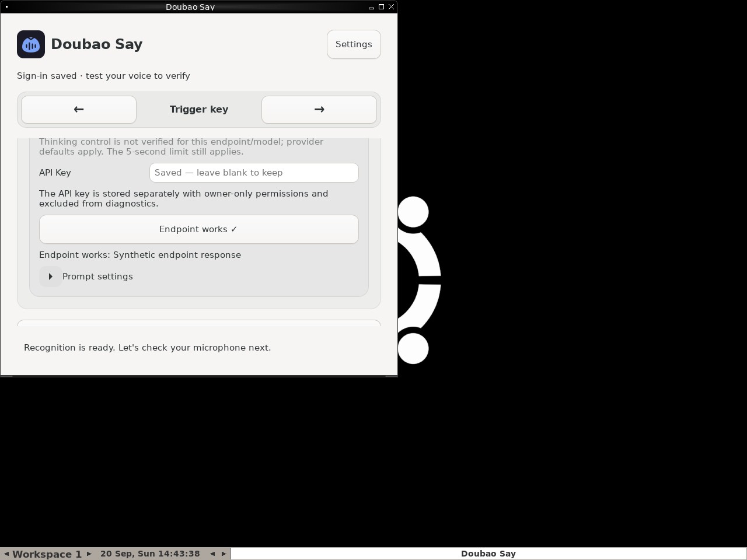Click the left arrow after the clock
Viewport: 747px width, 560px height.
click(x=212, y=554)
